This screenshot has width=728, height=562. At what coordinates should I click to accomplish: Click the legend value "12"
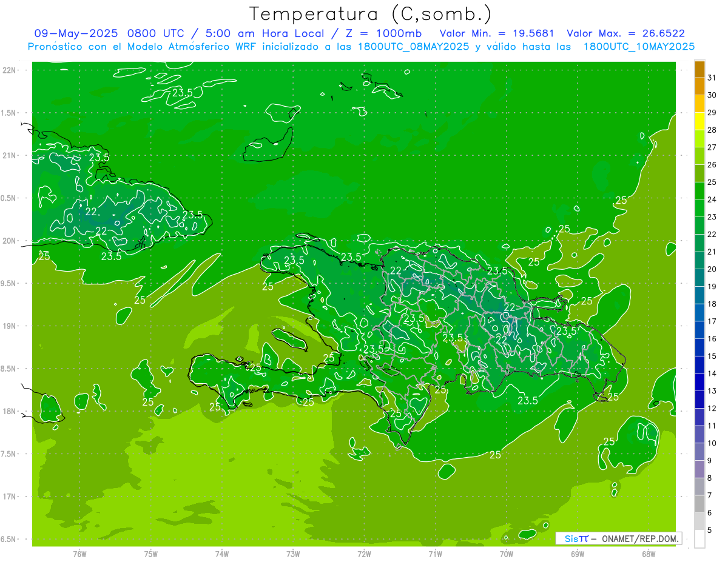click(x=712, y=408)
